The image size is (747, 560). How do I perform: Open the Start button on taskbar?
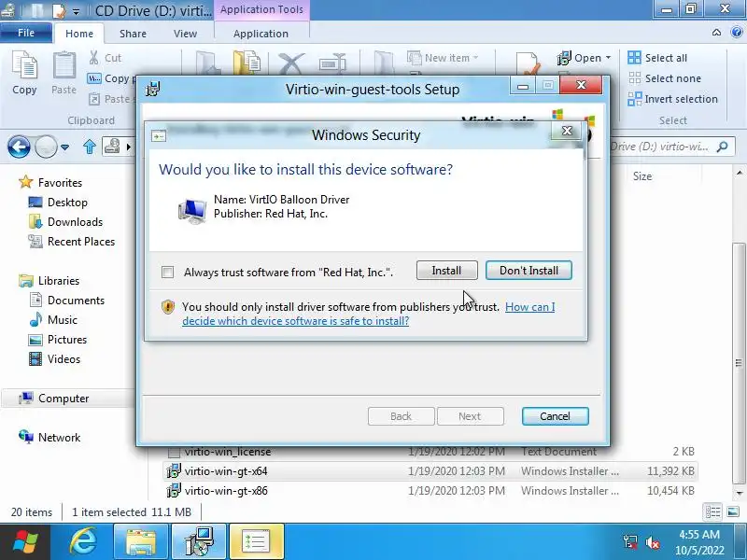pos(25,541)
